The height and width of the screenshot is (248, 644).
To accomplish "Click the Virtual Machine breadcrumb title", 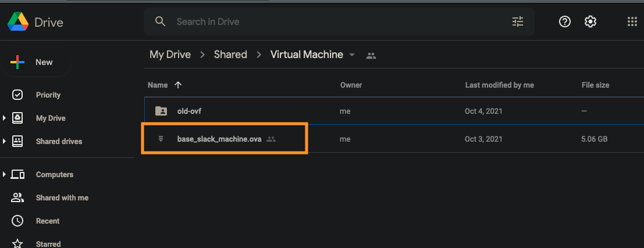I will tap(307, 55).
